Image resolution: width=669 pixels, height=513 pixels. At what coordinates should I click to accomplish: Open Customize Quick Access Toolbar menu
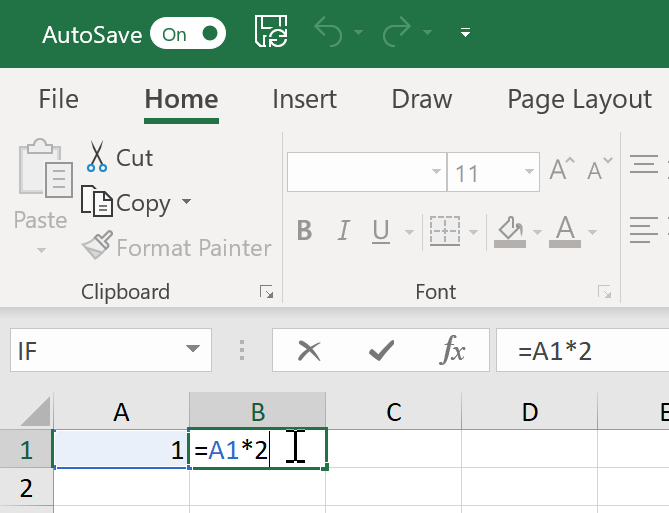[465, 32]
